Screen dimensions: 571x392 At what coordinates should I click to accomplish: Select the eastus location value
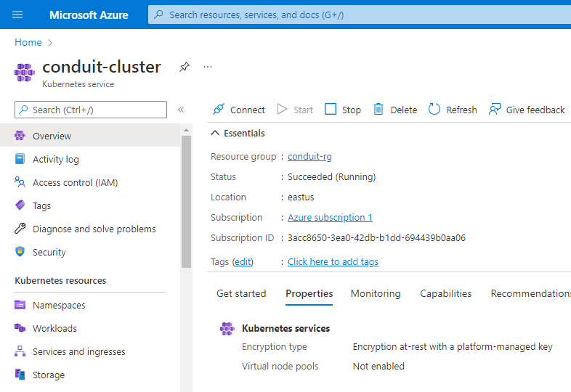301,197
